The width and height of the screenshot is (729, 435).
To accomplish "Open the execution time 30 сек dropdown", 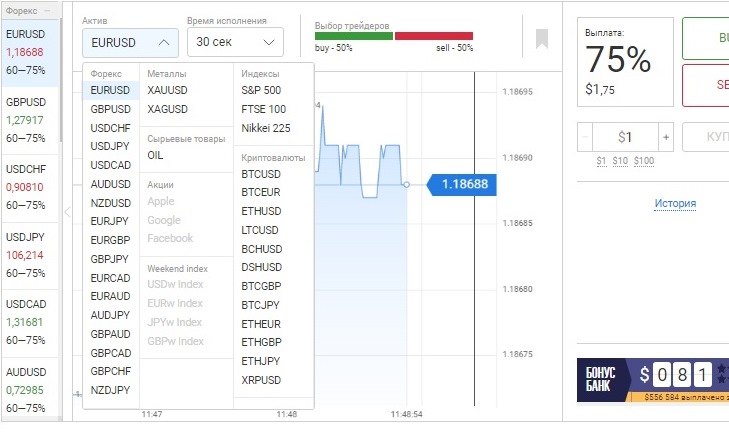I will point(235,42).
